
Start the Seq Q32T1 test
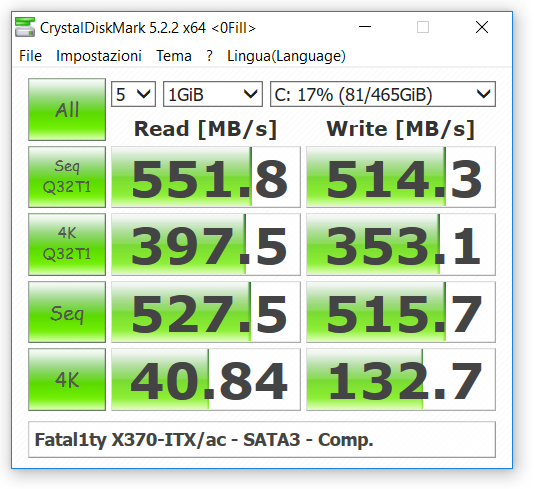tap(67, 177)
